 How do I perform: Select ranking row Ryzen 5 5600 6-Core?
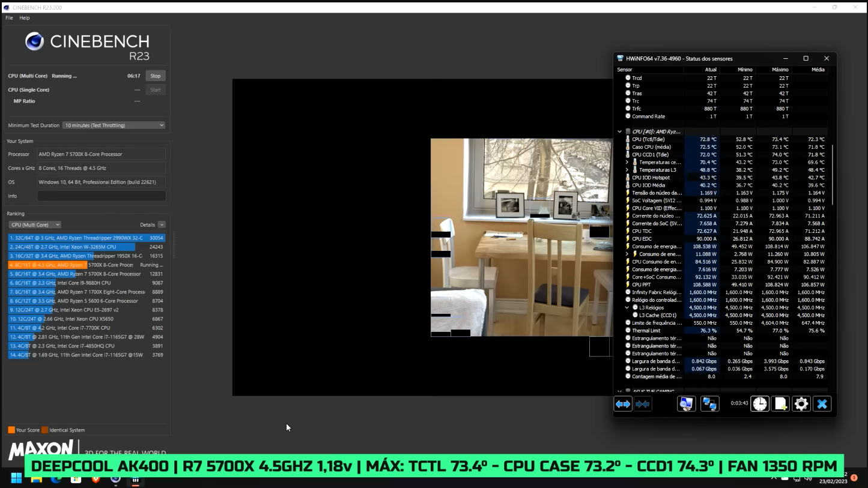pyautogui.click(x=86, y=301)
